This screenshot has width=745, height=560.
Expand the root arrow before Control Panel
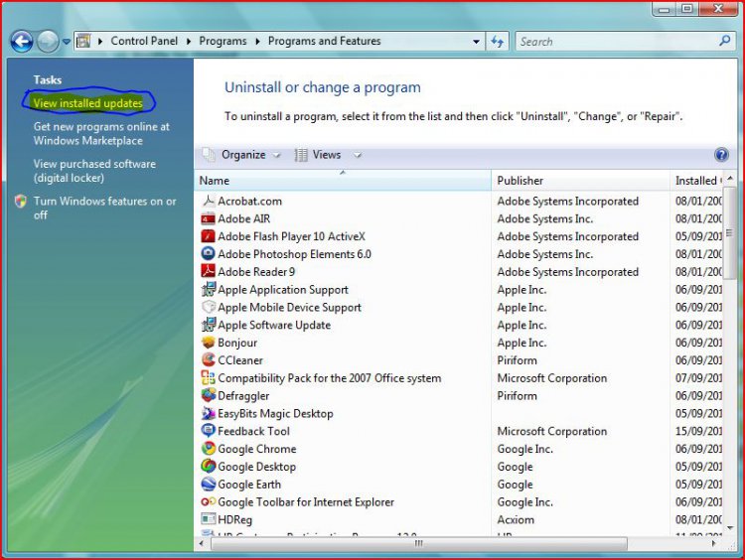[100, 42]
